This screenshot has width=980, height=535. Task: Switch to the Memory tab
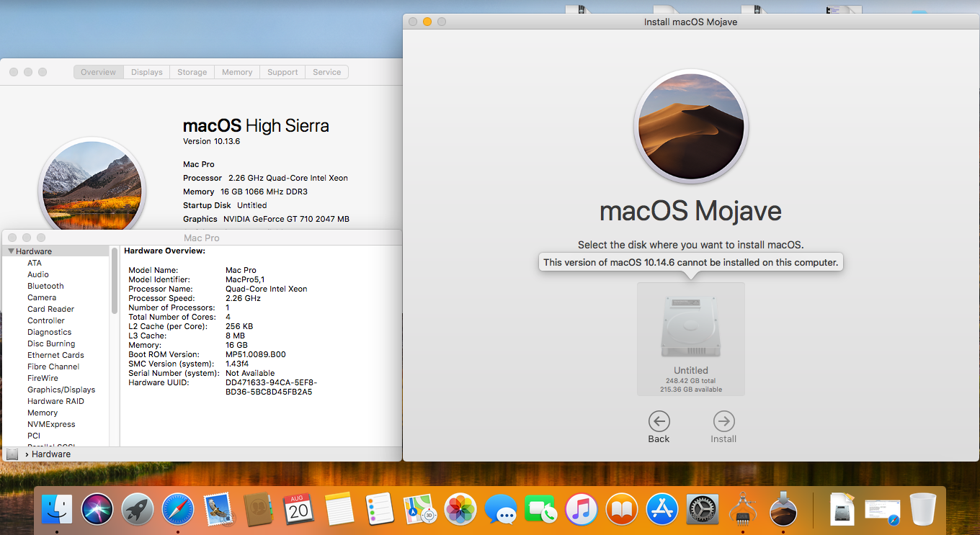(x=237, y=72)
